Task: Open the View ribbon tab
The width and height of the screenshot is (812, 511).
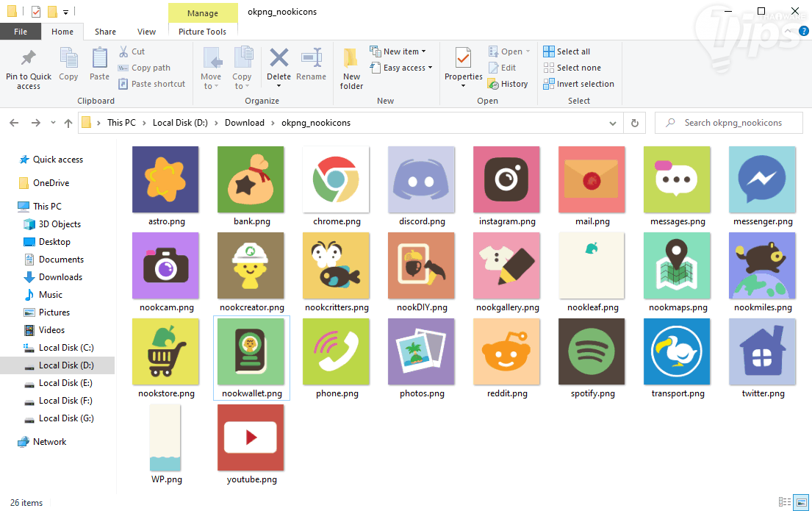Action: click(146, 32)
